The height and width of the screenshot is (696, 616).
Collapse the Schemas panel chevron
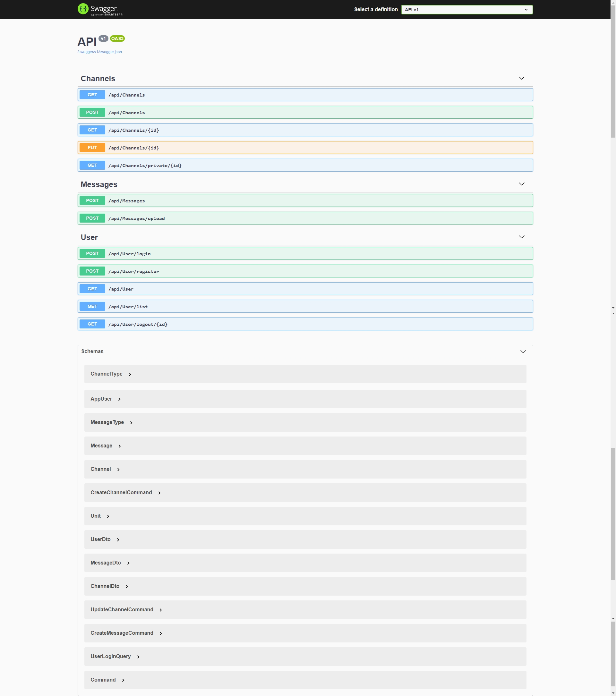pos(523,352)
